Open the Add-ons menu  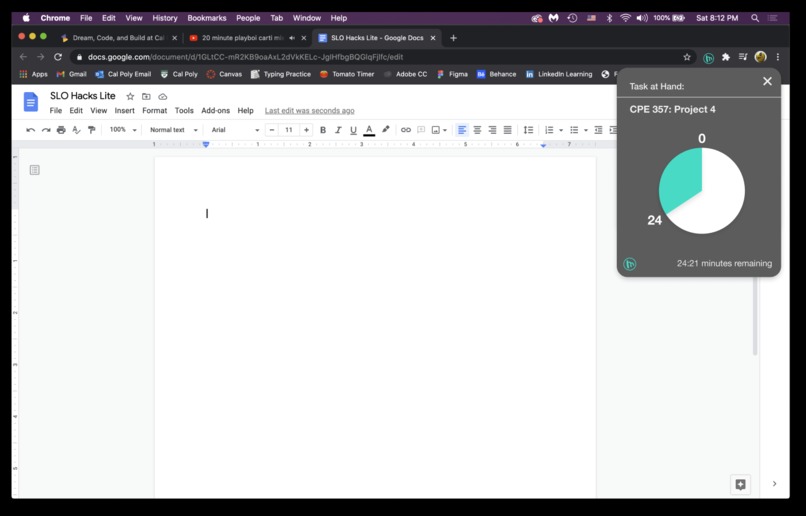(x=215, y=110)
